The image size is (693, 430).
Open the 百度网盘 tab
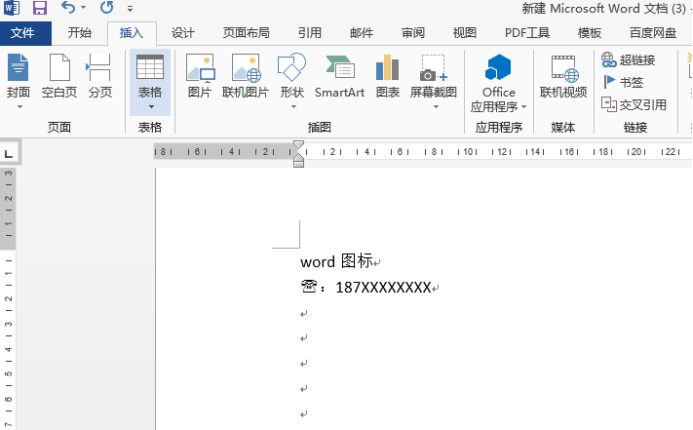click(653, 33)
